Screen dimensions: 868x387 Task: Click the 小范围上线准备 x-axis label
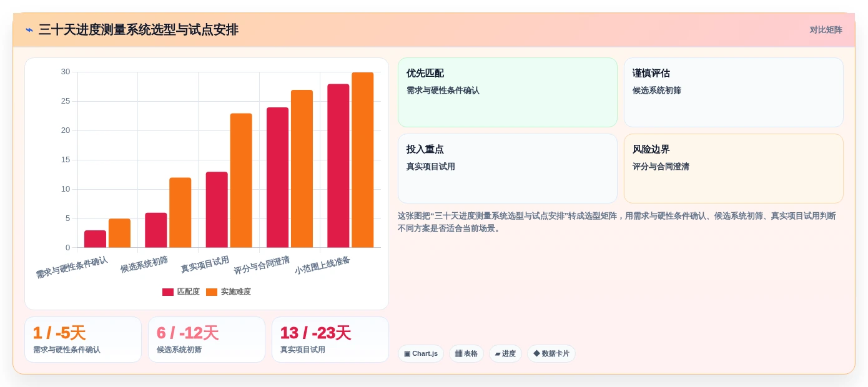pos(322,265)
